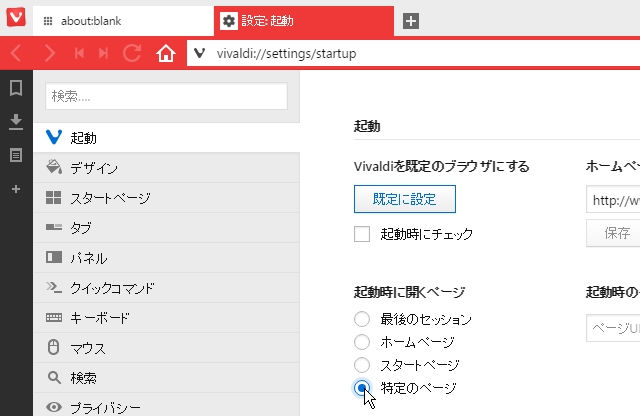The image size is (640, 416).
Task: Click the address bar URL field
Action: tap(413, 53)
